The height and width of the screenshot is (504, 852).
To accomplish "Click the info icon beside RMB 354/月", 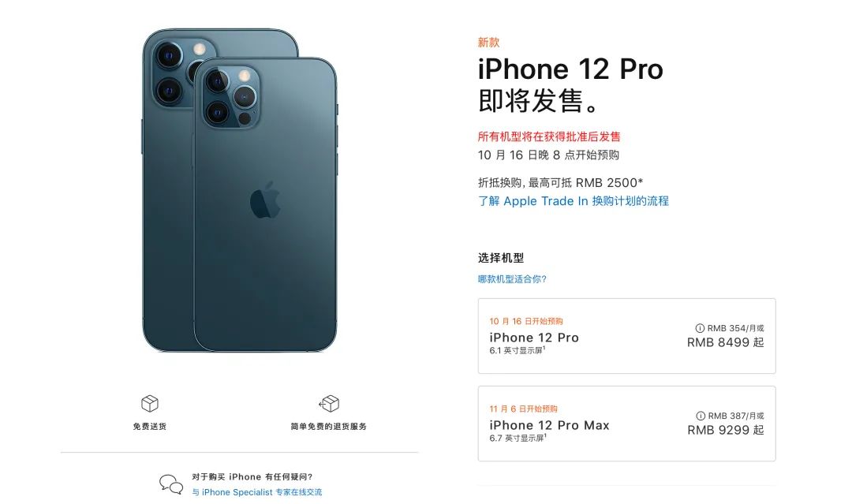I will [x=700, y=328].
